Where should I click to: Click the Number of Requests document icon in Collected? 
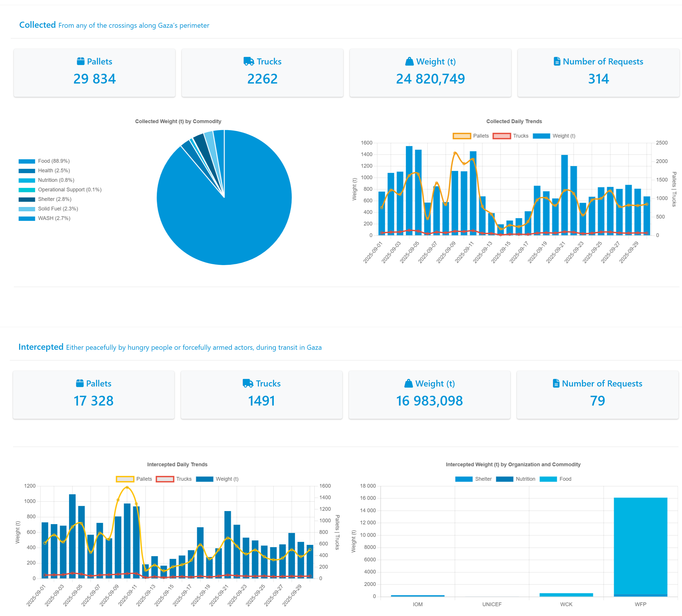[x=557, y=61]
